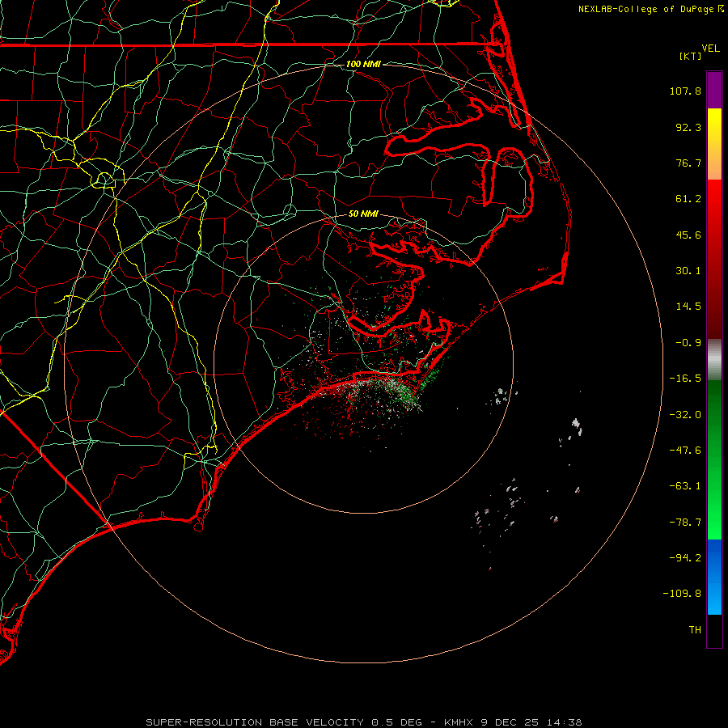Click the 107.8 velocity scale value

pyautogui.click(x=685, y=91)
